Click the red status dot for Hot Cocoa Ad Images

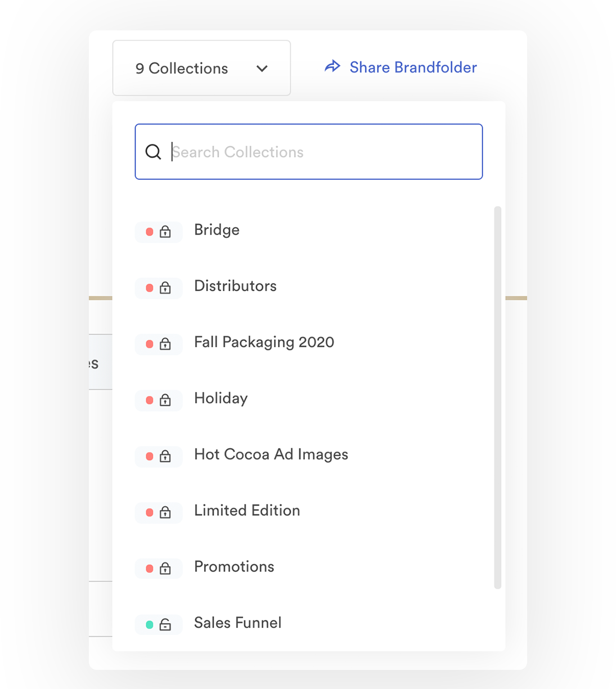(x=150, y=456)
